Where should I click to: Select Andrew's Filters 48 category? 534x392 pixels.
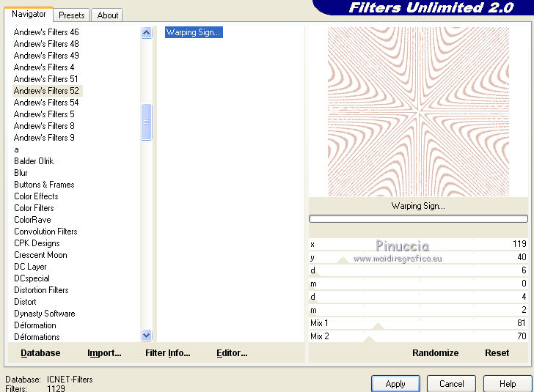(x=46, y=44)
